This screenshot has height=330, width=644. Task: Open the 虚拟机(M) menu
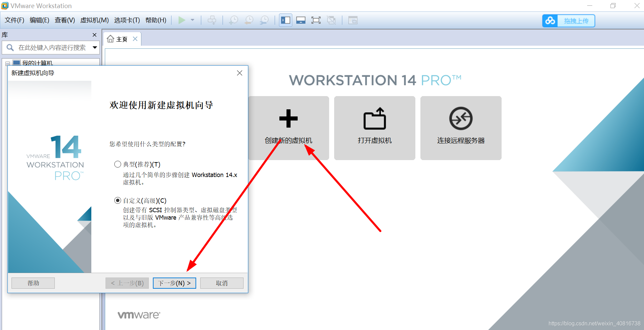point(94,20)
